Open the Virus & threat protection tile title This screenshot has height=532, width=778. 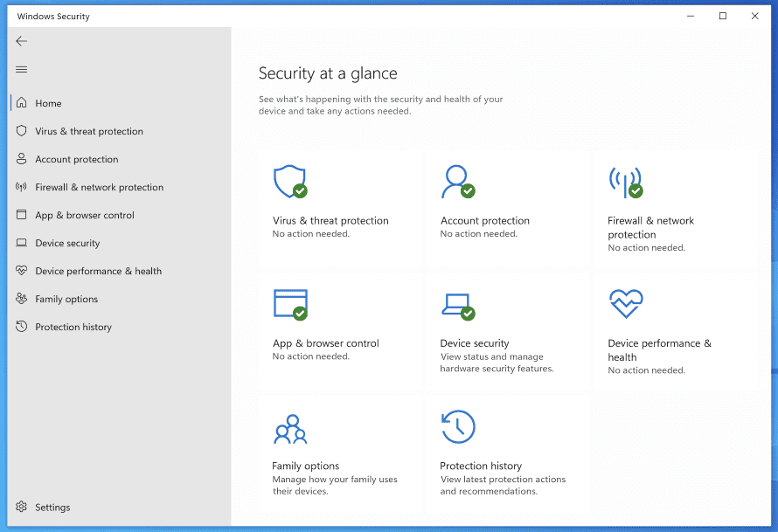click(x=330, y=221)
